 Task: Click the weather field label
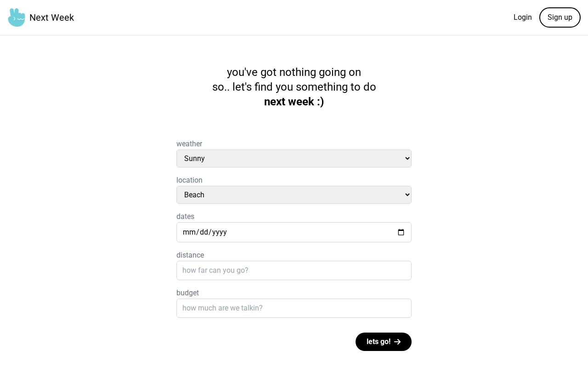pos(189,144)
